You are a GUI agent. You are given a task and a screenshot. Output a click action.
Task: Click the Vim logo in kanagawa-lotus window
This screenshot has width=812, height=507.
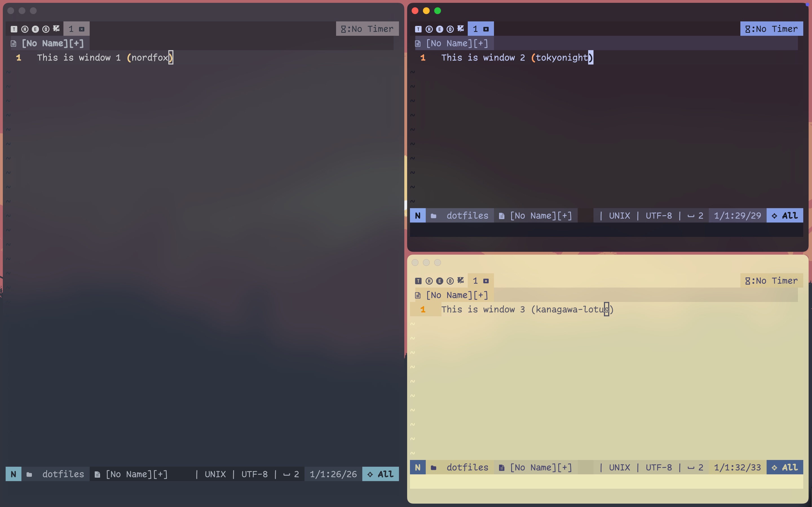pos(461,280)
